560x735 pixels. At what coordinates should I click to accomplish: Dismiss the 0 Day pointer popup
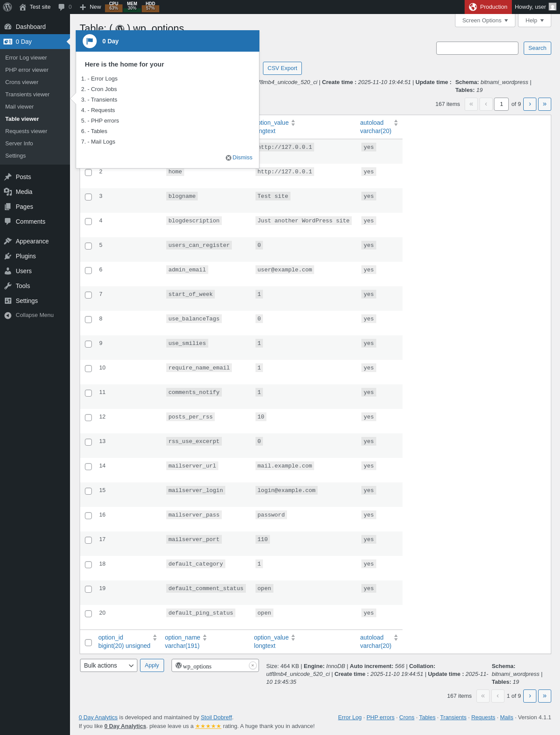(x=239, y=158)
